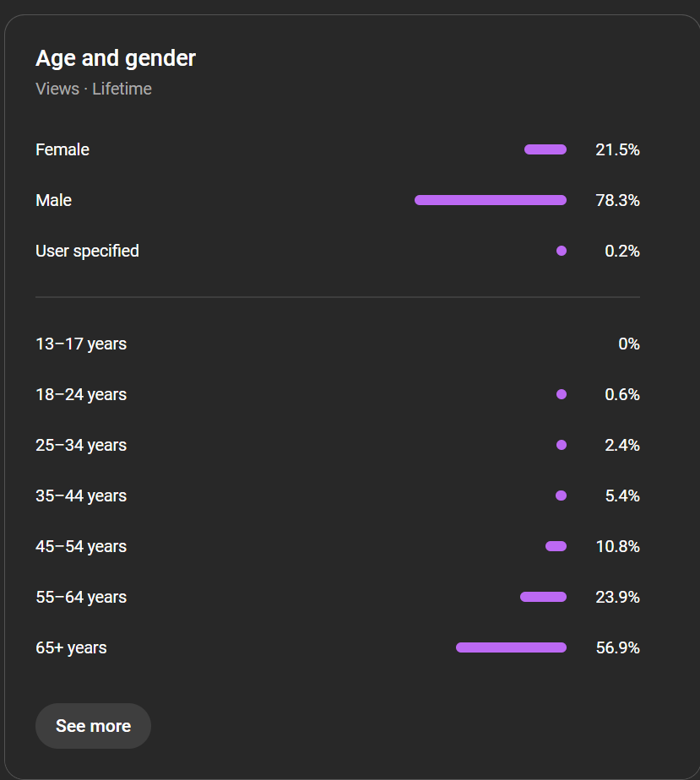Select the 13–17 years row label

click(81, 344)
